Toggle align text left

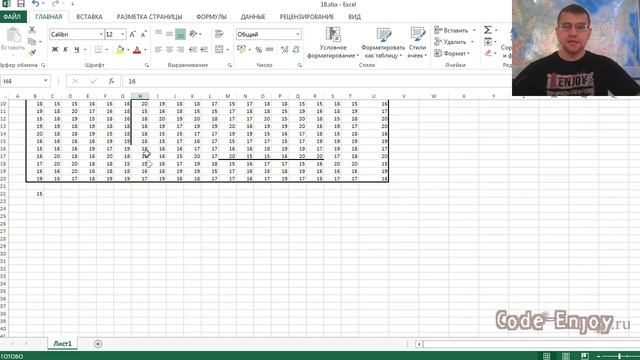tap(158, 49)
